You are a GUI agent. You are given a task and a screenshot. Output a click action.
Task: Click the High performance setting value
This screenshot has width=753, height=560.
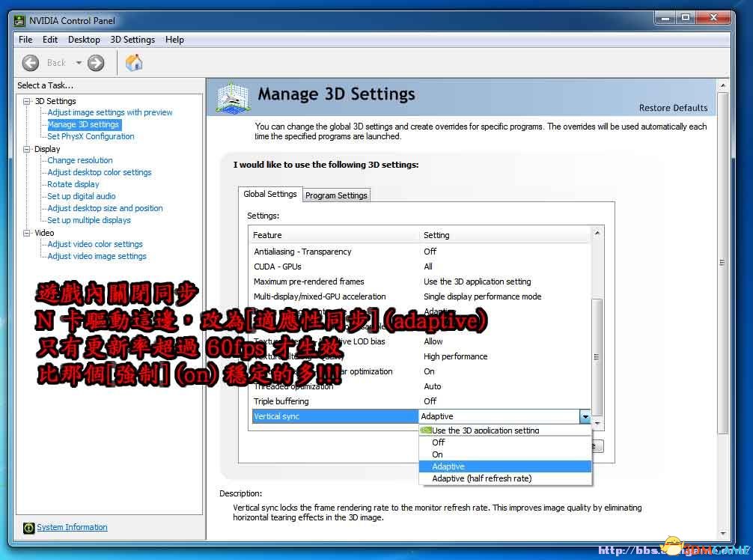455,356
